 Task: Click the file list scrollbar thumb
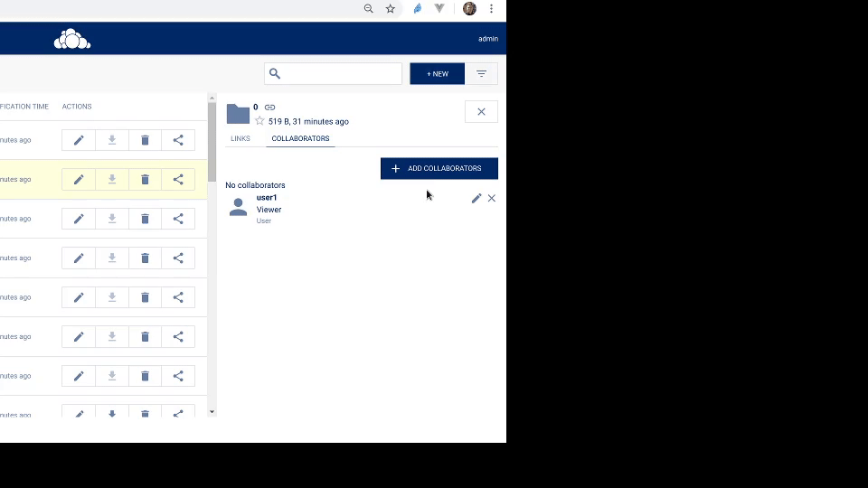212,142
